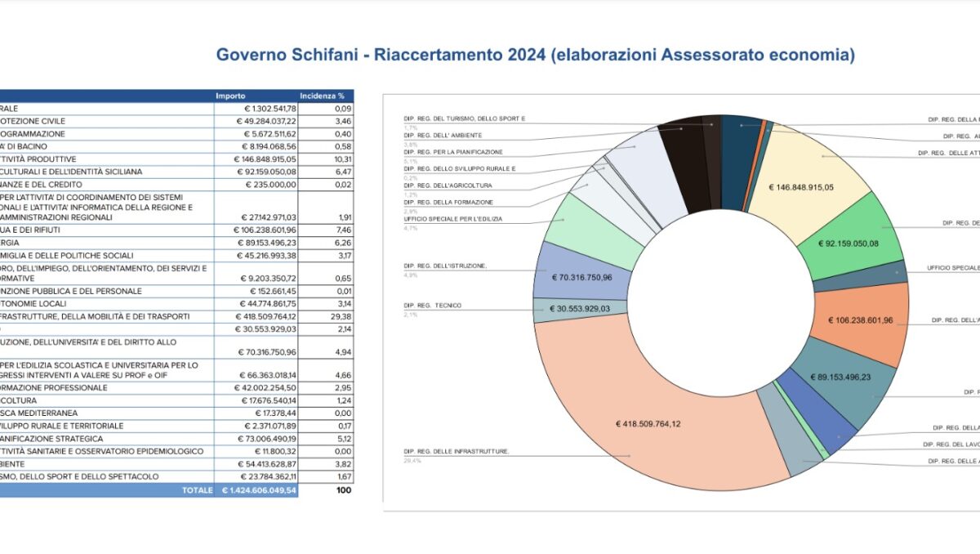Click table cell '€ 1.302.541,78'
This screenshot has width=980, height=554.
click(269, 109)
